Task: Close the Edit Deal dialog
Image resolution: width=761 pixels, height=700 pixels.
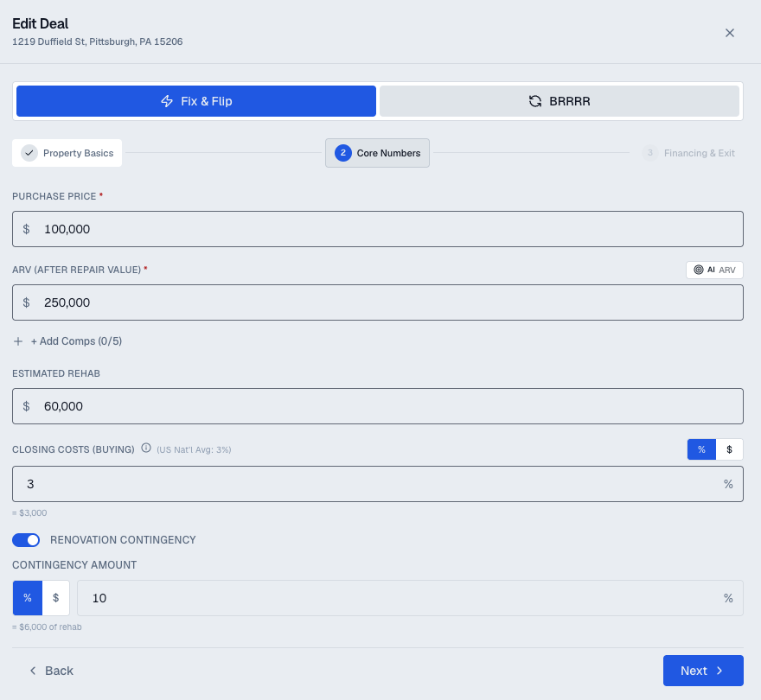Action: (730, 33)
